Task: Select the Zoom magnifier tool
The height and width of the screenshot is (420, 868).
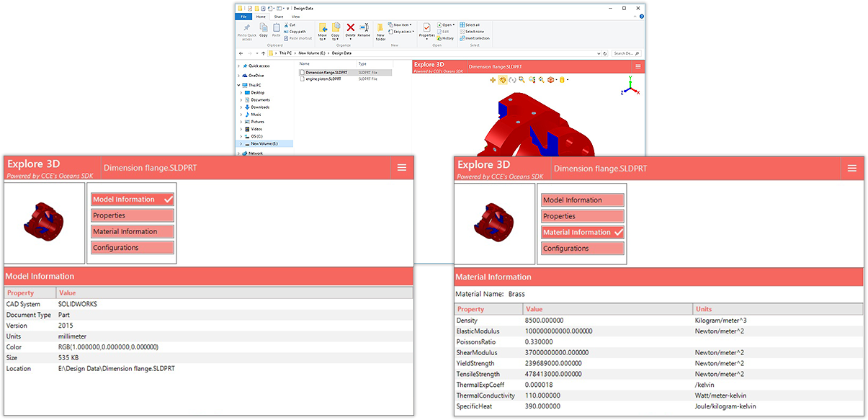Action: pos(522,80)
